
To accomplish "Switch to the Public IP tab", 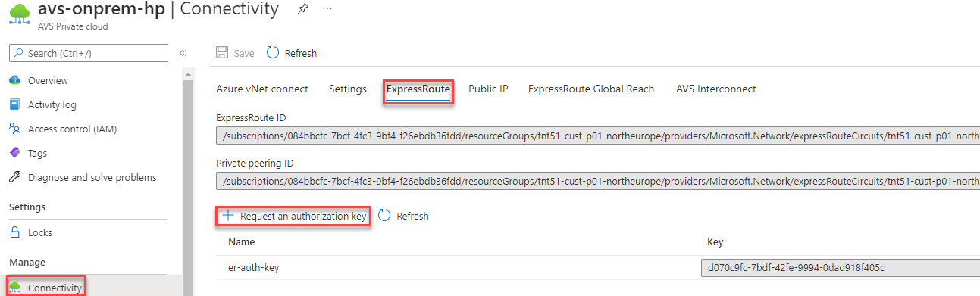I will coord(488,89).
